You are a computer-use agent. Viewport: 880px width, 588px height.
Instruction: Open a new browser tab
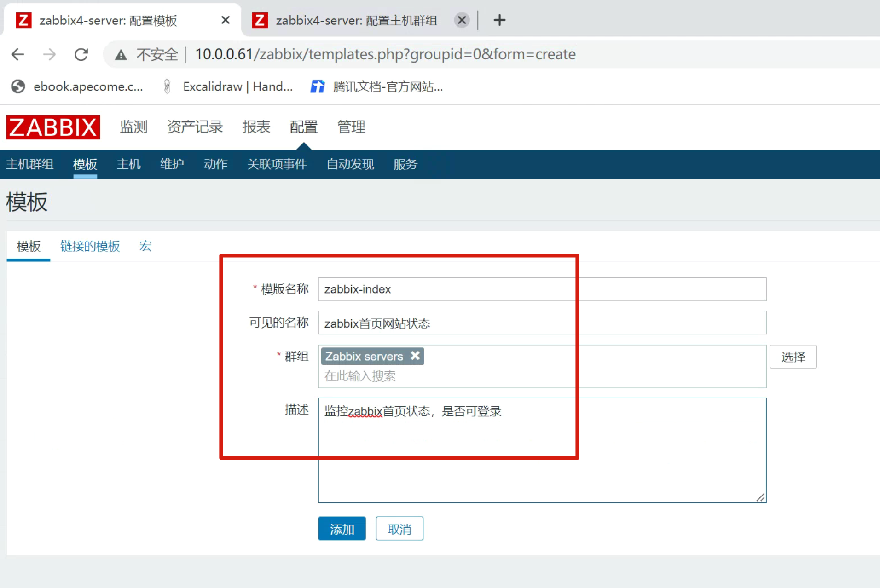point(499,20)
